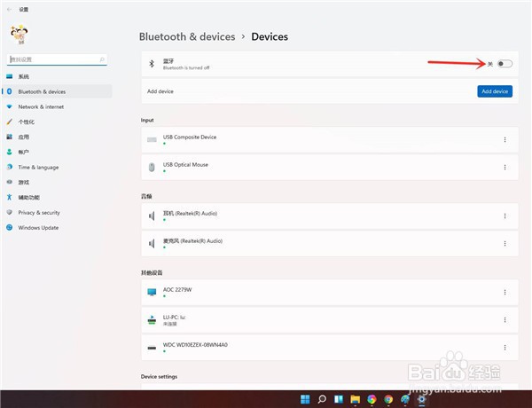Click the Device settings section heading

(159, 377)
